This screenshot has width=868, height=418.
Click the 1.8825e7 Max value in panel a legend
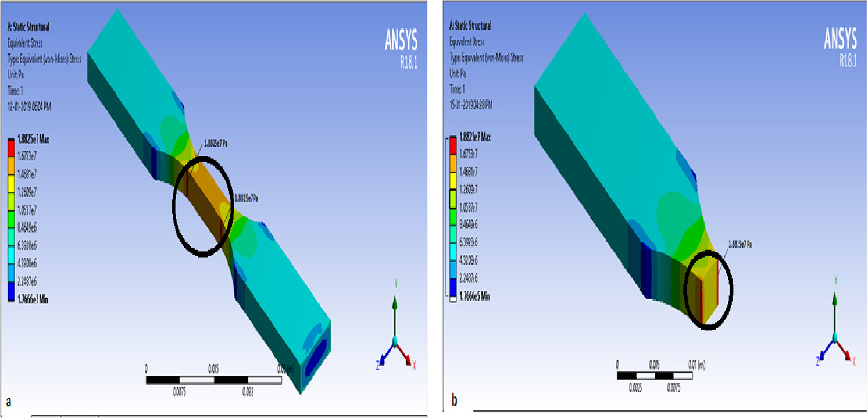coord(35,139)
